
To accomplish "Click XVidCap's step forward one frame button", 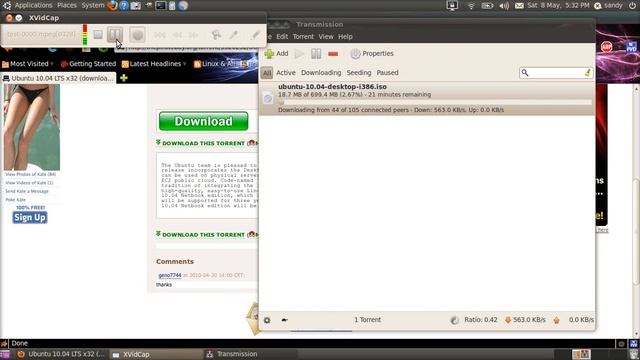I will click(193, 35).
